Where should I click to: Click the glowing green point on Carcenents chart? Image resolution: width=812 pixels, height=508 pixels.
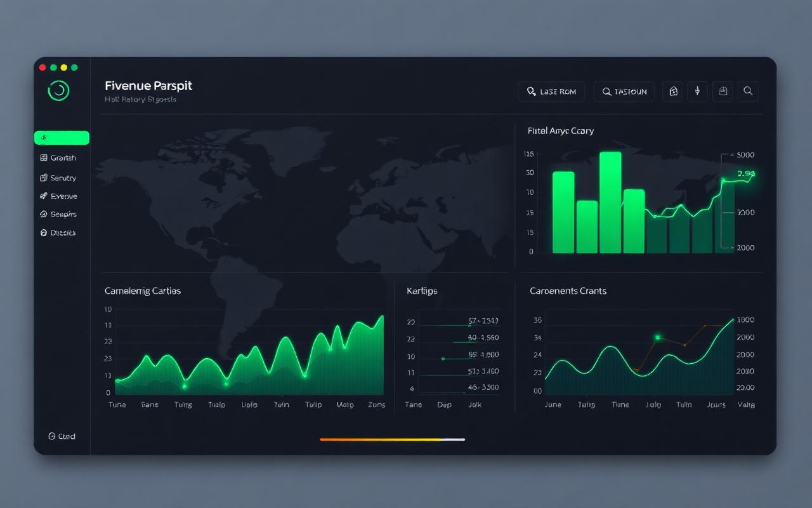coord(658,337)
